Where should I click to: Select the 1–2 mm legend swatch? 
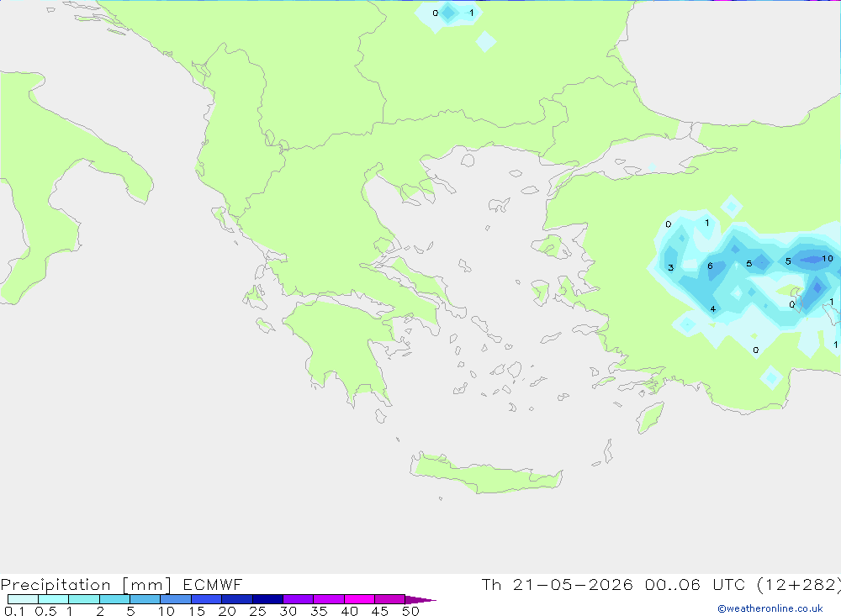84,599
